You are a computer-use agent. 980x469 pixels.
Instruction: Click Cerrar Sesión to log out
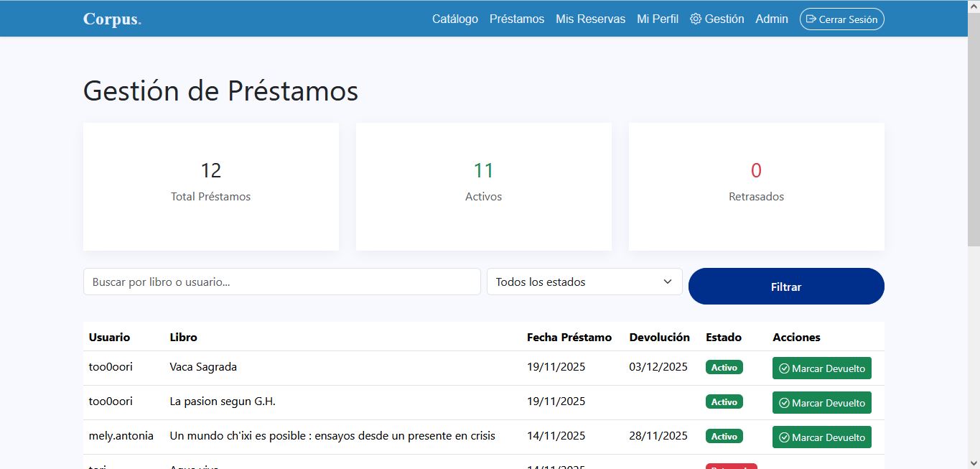(841, 19)
